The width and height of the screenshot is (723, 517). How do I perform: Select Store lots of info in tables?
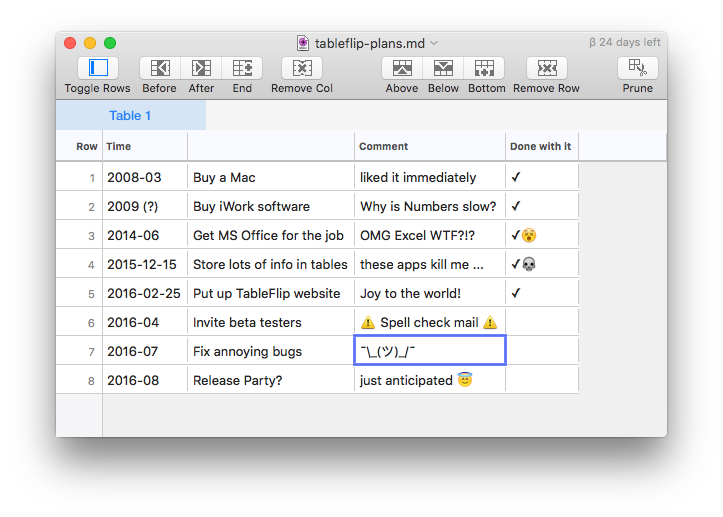[271, 265]
